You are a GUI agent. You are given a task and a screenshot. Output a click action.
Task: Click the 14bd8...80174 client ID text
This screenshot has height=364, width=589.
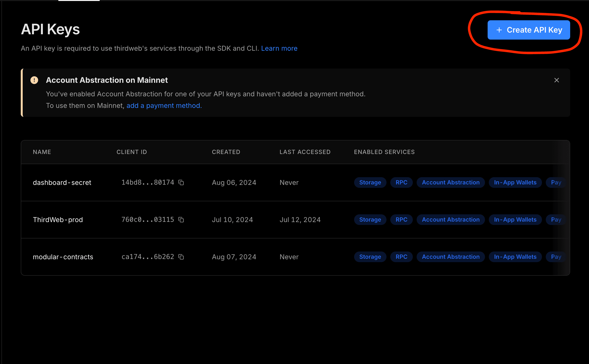click(148, 182)
